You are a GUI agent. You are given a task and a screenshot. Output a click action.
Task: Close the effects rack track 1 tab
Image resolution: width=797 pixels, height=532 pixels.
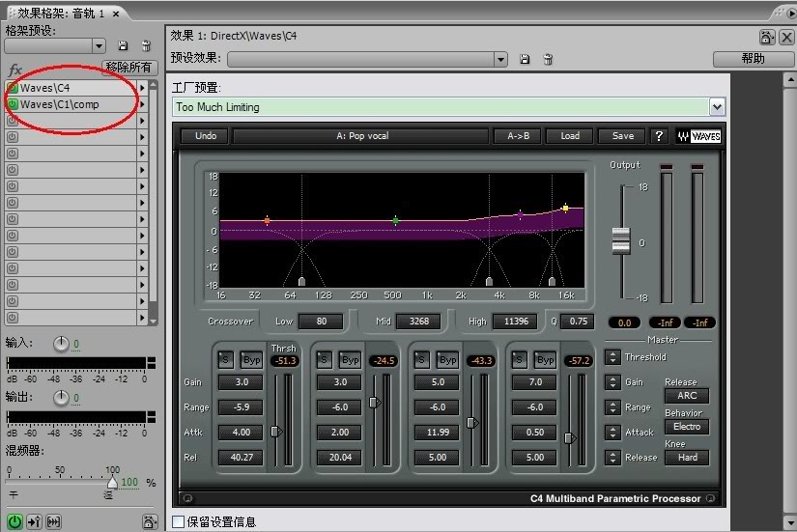coord(116,14)
